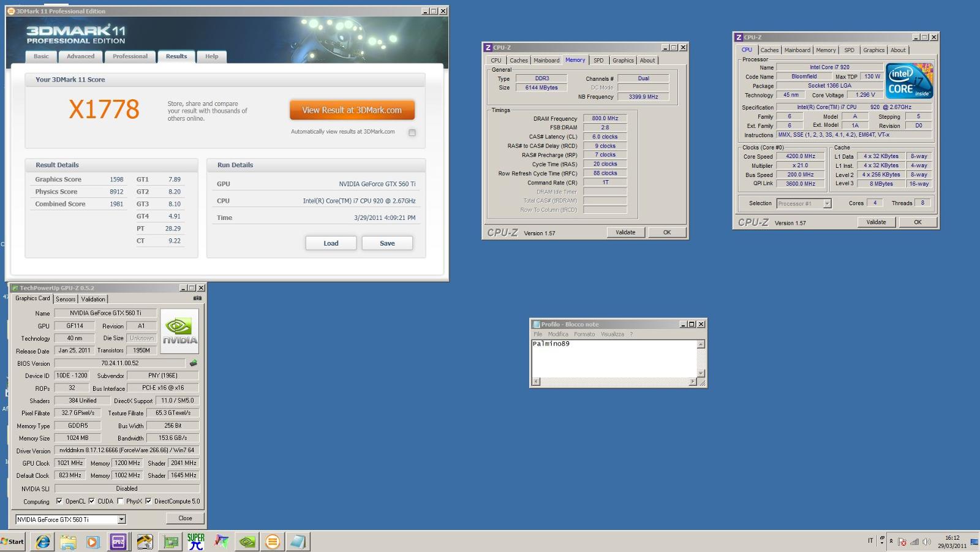Click Close button in GPU-Z
This screenshot has height=552, width=980.
pyautogui.click(x=185, y=518)
